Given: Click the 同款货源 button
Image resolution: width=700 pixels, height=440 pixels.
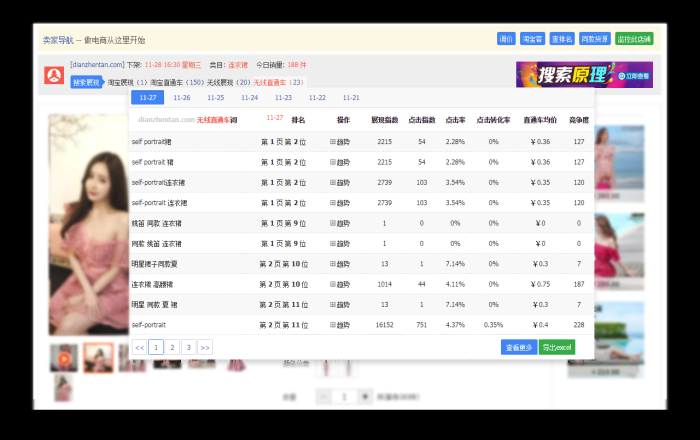Looking at the screenshot, I should tap(595, 39).
